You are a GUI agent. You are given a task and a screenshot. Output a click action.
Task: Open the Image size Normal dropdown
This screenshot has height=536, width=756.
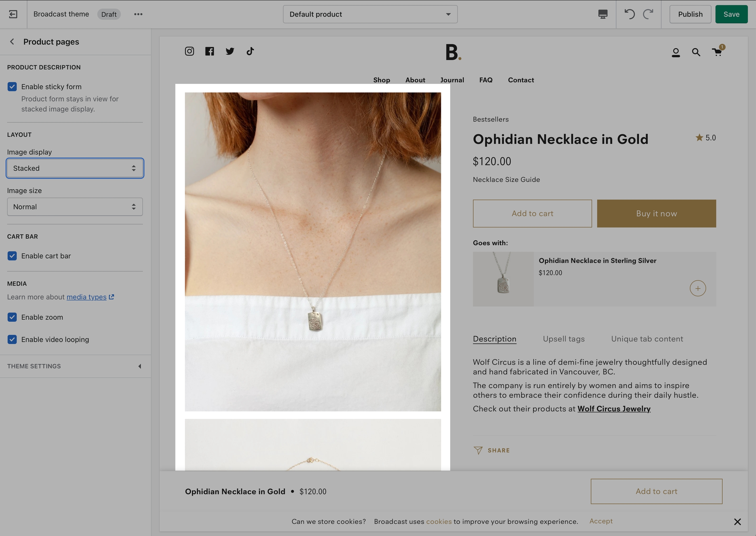pos(75,207)
